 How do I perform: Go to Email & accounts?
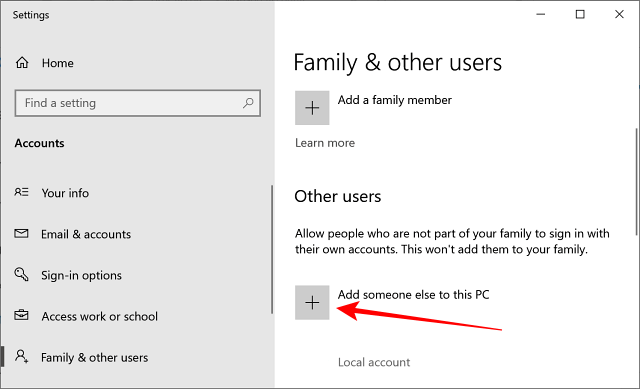click(86, 234)
